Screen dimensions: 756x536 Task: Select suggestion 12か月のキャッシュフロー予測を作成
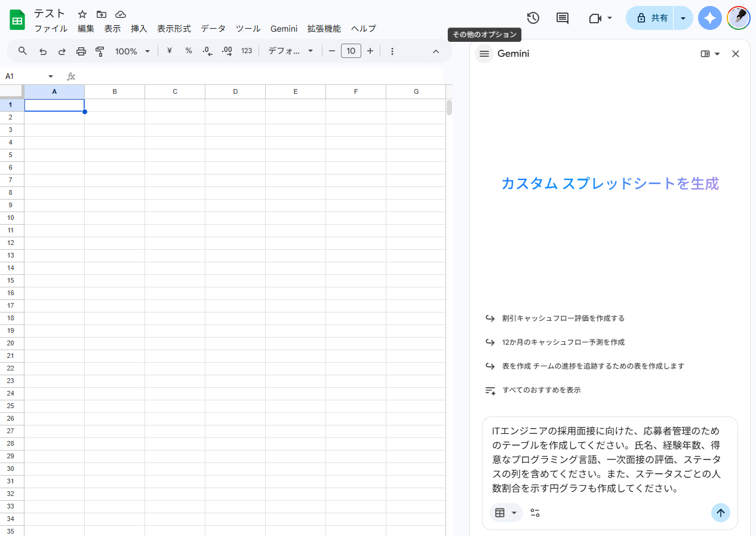[x=563, y=342]
